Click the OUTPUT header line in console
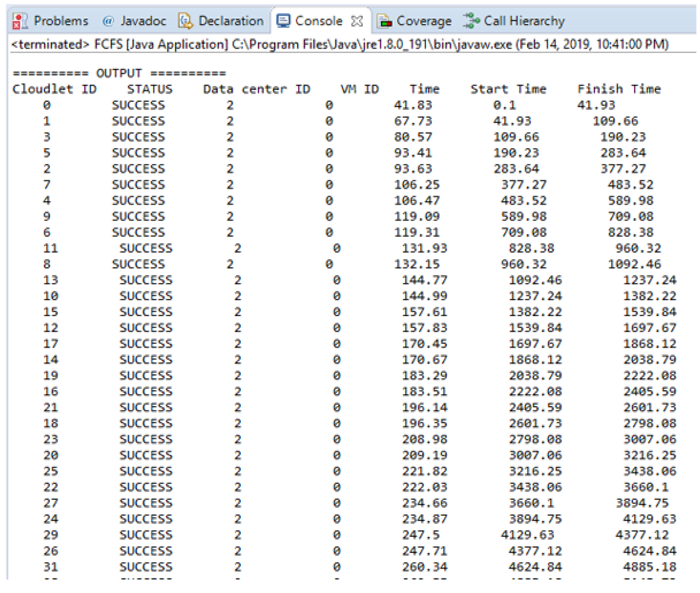700x593 pixels. 119,73
